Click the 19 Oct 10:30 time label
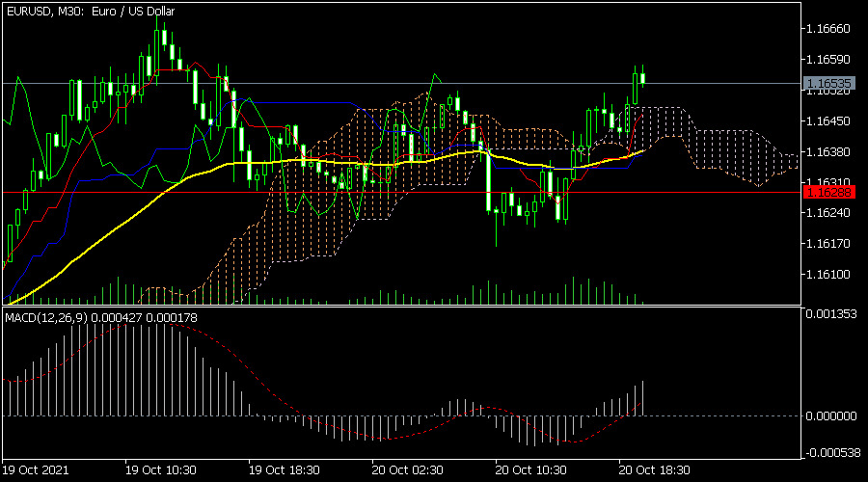Viewport: 868px width, 482px height. (160, 470)
